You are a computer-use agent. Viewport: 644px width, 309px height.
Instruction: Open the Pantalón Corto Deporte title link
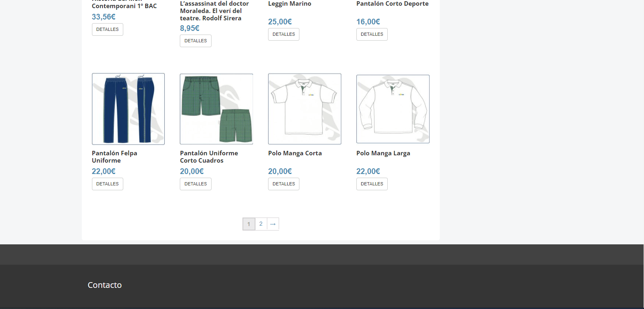pyautogui.click(x=393, y=4)
